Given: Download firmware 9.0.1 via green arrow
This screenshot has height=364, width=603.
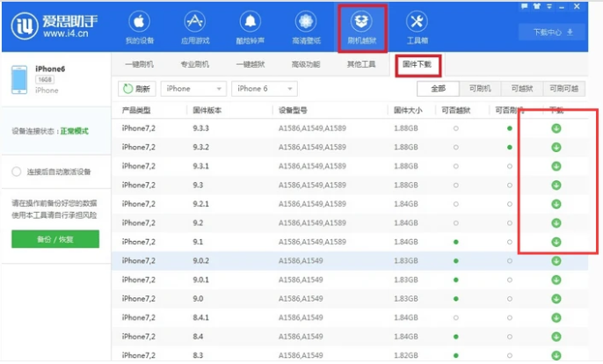Looking at the screenshot, I should pyautogui.click(x=556, y=280).
